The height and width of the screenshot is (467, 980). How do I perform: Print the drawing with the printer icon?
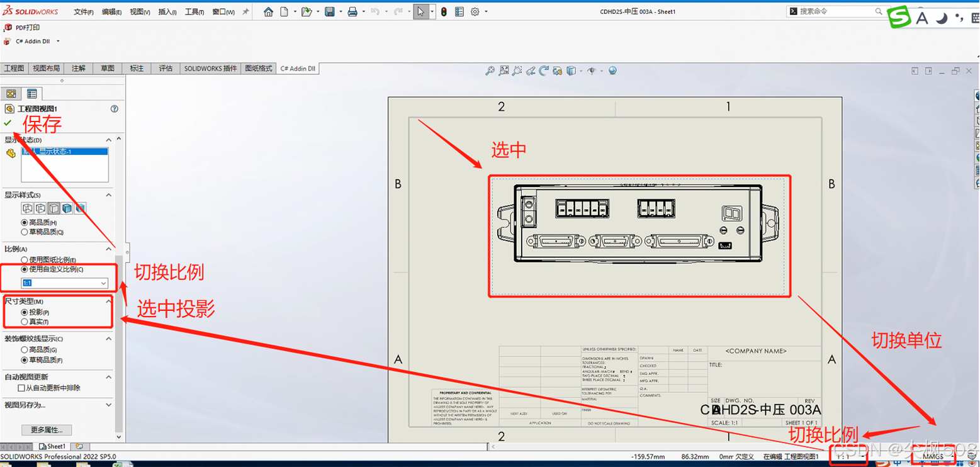pyautogui.click(x=352, y=12)
